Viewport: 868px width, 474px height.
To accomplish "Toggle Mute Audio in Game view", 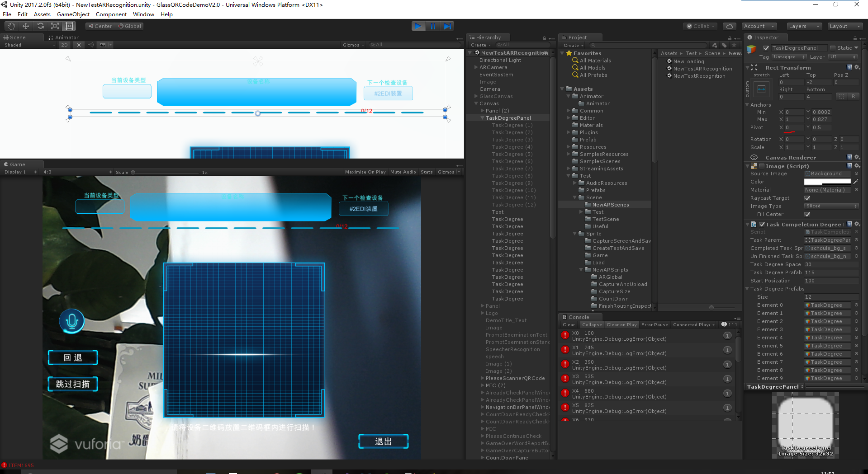I will click(403, 172).
